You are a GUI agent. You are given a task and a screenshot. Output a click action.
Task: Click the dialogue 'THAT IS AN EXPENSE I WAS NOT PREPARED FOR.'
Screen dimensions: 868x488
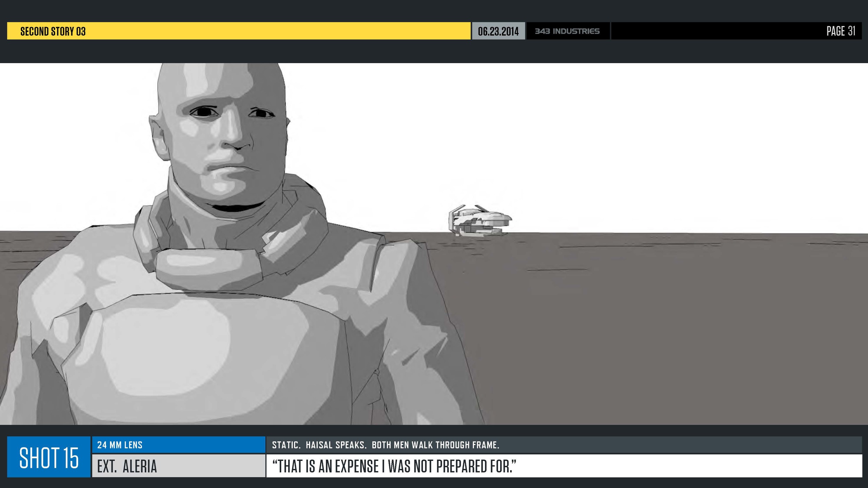[x=394, y=466]
